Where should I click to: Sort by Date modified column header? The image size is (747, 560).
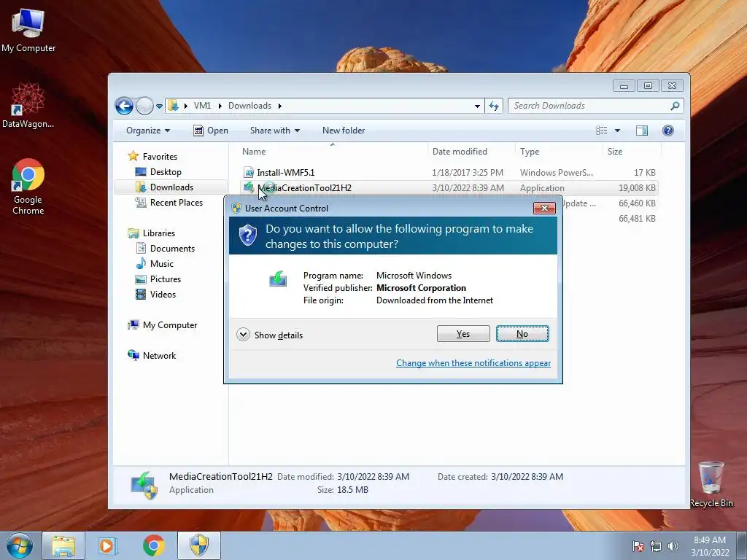point(460,152)
